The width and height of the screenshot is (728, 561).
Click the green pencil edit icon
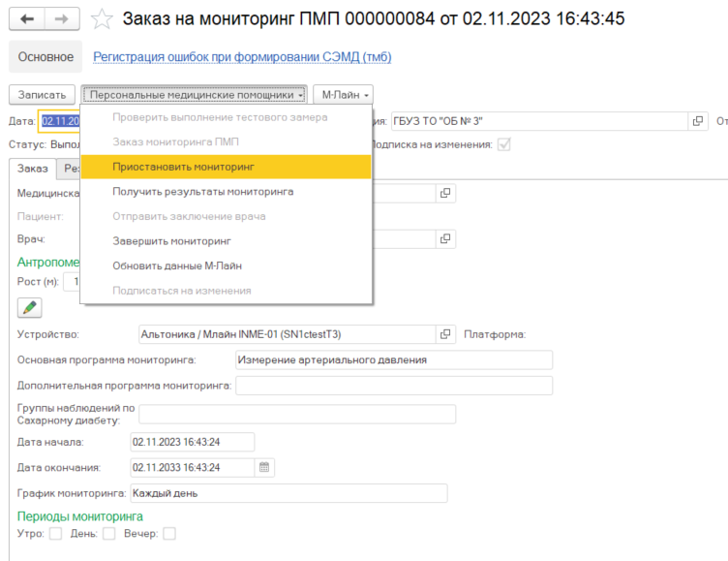tap(30, 307)
